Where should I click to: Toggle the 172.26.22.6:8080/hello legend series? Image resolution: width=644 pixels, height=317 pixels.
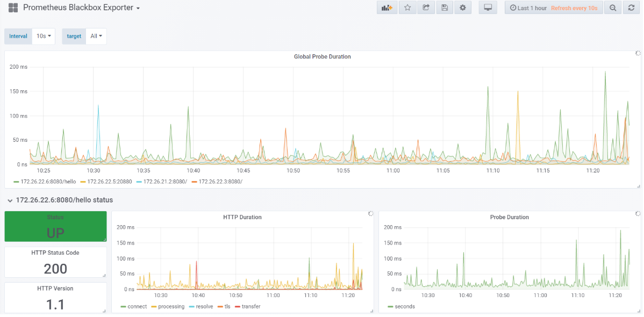45,182
